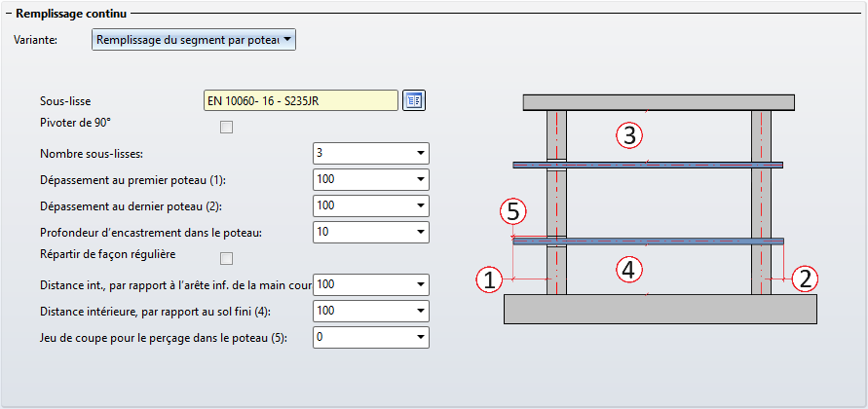Expand Dépassement au premier poteau (1) dropdown
This screenshot has height=409, width=868.
[x=371, y=179]
